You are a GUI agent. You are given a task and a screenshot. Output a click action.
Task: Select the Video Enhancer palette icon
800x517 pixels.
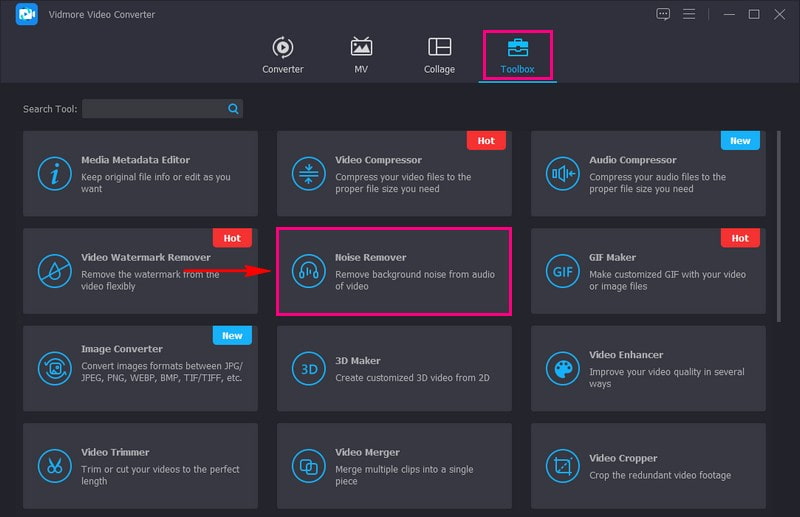point(562,368)
